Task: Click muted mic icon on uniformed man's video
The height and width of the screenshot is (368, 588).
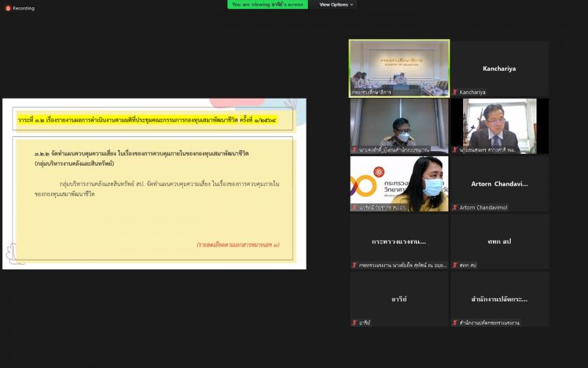Action: (354, 150)
